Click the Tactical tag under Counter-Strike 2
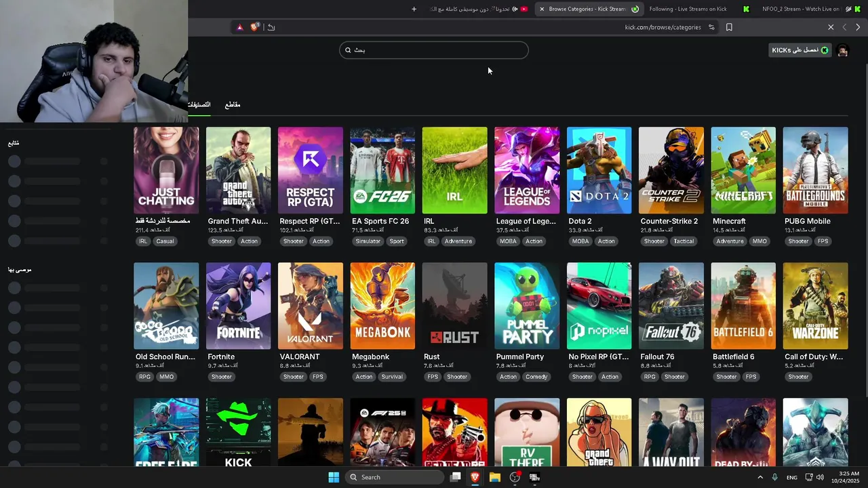 coord(684,241)
